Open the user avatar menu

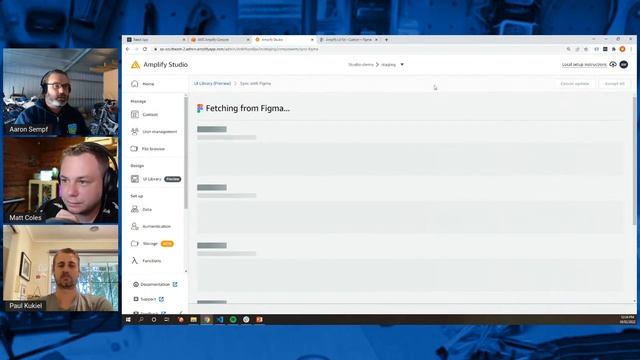[624, 64]
